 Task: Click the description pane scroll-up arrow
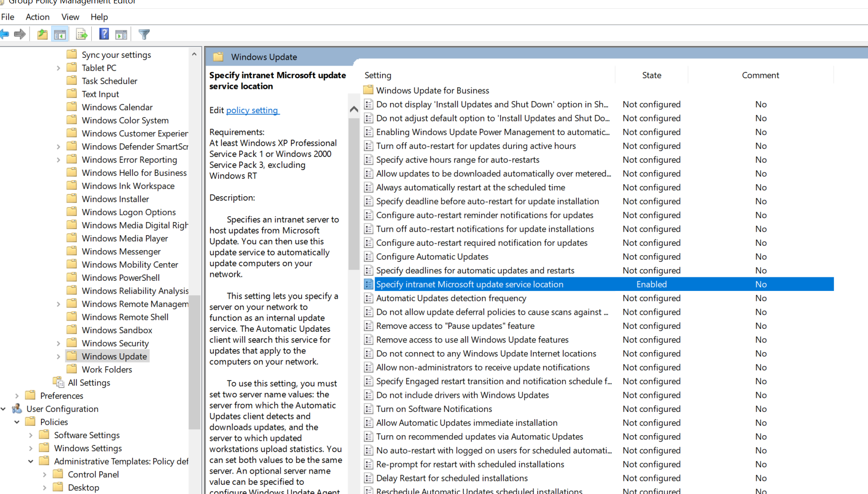click(x=354, y=109)
